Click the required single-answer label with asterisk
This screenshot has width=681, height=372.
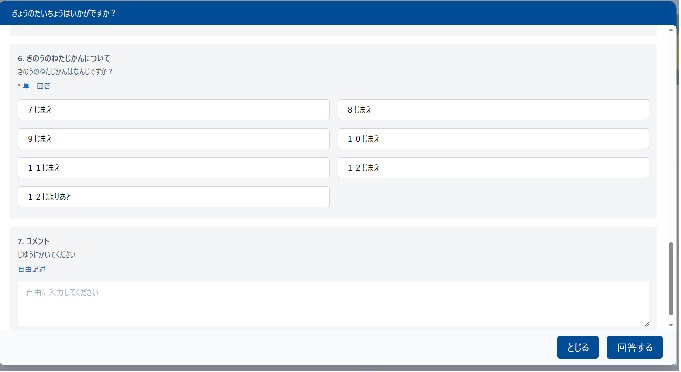tap(34, 86)
